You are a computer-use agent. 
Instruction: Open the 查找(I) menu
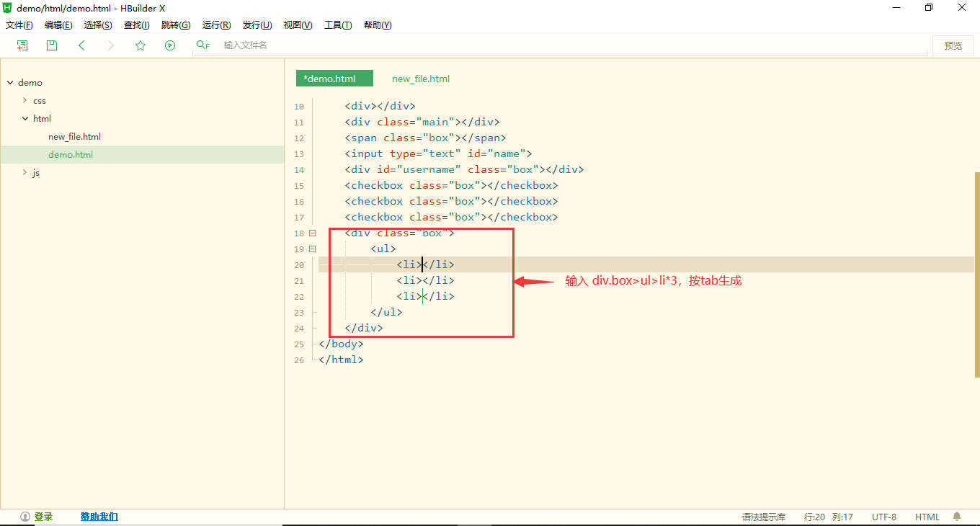click(137, 25)
